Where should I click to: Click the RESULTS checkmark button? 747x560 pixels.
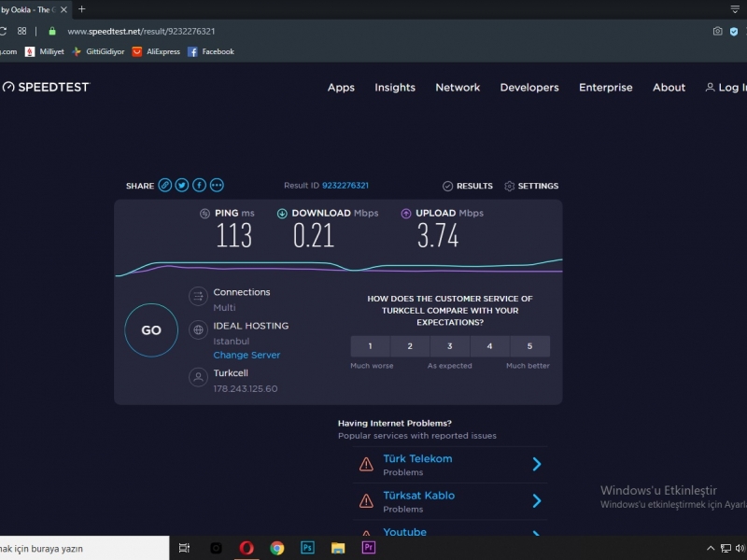pyautogui.click(x=468, y=186)
